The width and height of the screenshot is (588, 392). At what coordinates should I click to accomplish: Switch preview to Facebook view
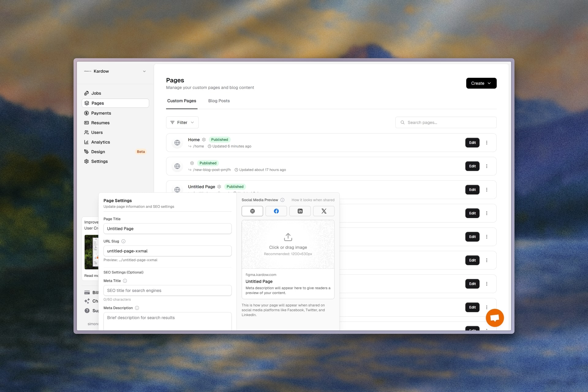coord(276,211)
